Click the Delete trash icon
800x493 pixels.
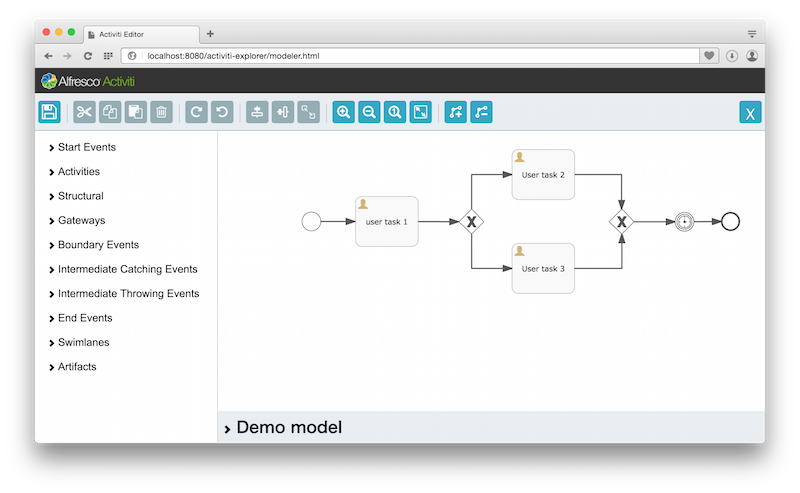click(161, 113)
